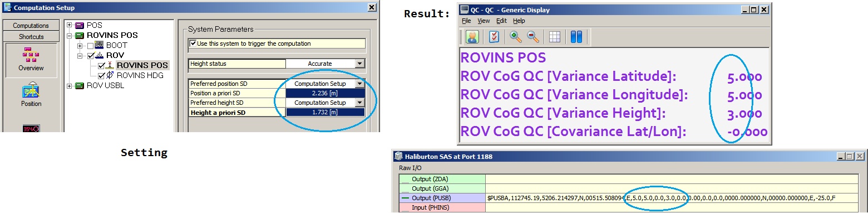Zoom in with the green plus magnifier
The height and width of the screenshot is (213, 868).
pyautogui.click(x=516, y=37)
